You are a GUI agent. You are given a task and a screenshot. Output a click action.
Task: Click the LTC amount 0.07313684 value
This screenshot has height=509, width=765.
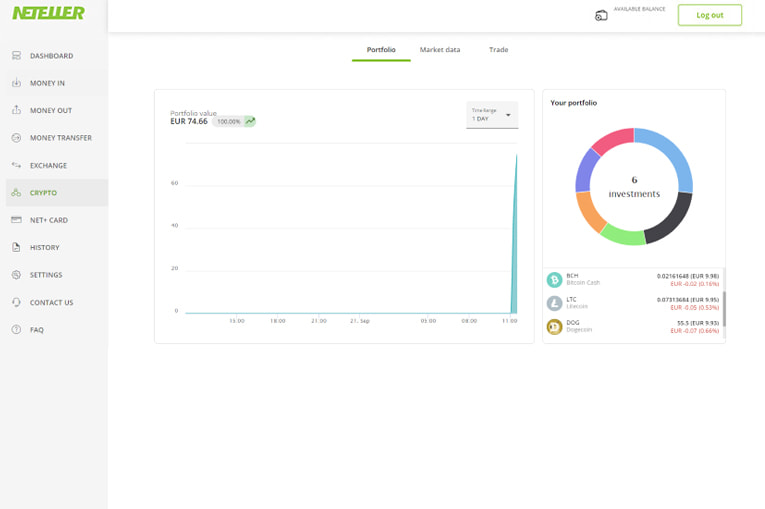coord(673,300)
